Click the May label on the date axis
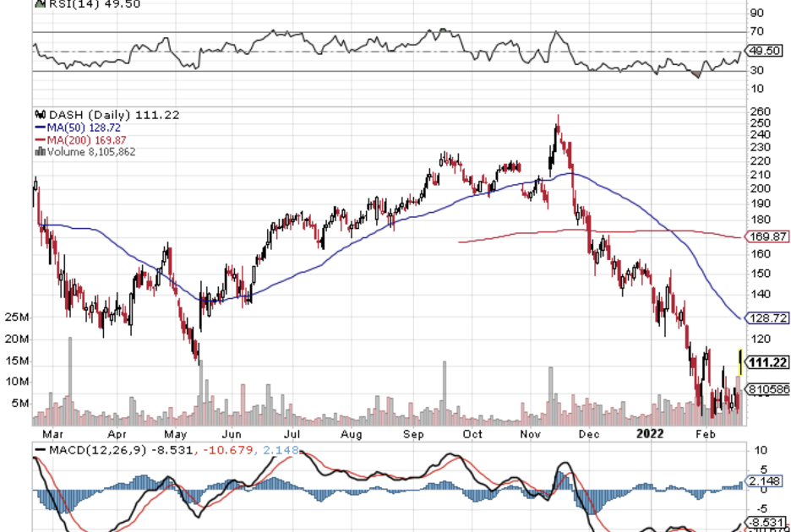This screenshot has width=791, height=532. coord(175,434)
